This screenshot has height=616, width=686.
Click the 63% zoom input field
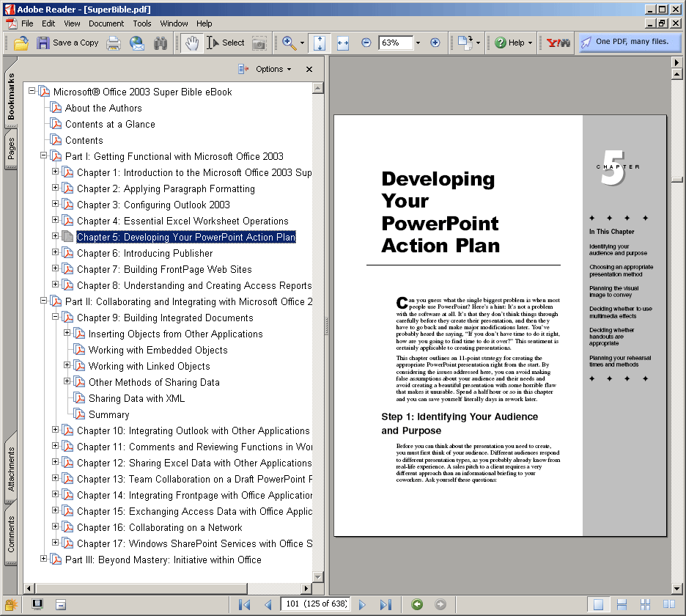tap(396, 43)
